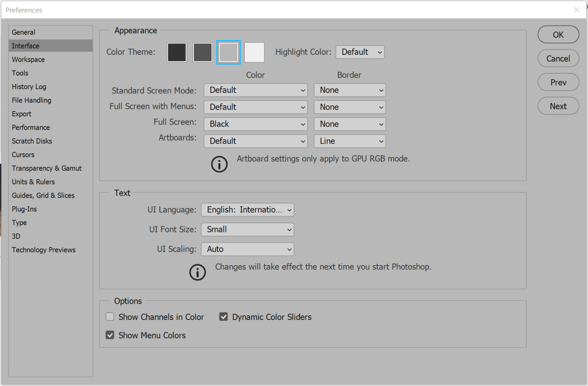
Task: Open Export preferences
Action: (x=51, y=114)
